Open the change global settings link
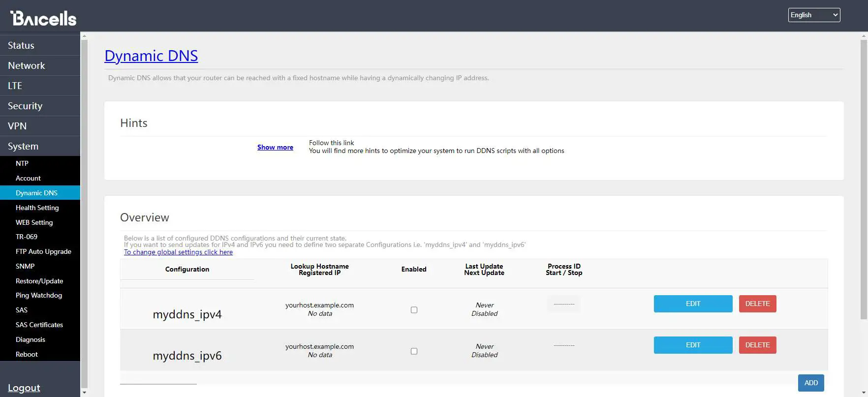 pos(178,252)
